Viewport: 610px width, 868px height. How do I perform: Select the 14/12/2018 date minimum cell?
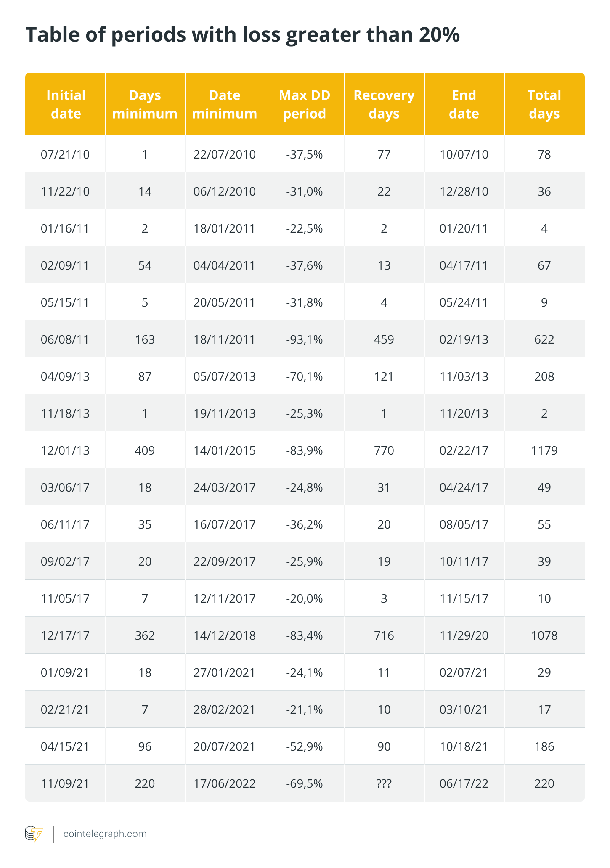225,635
